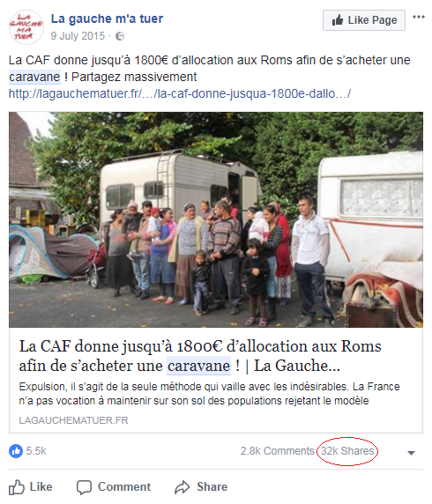The width and height of the screenshot is (432, 504).
Task: Click the thumbs-up outline Like icon
Action: [17, 487]
